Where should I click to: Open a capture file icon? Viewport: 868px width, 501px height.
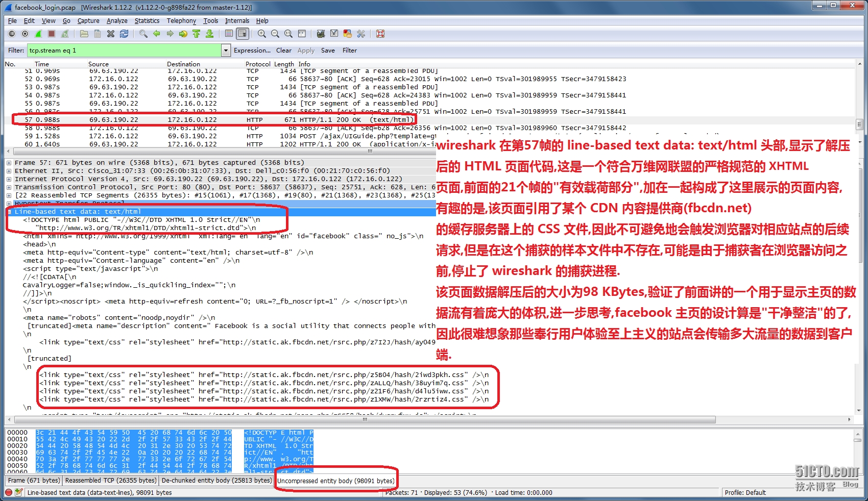click(84, 34)
